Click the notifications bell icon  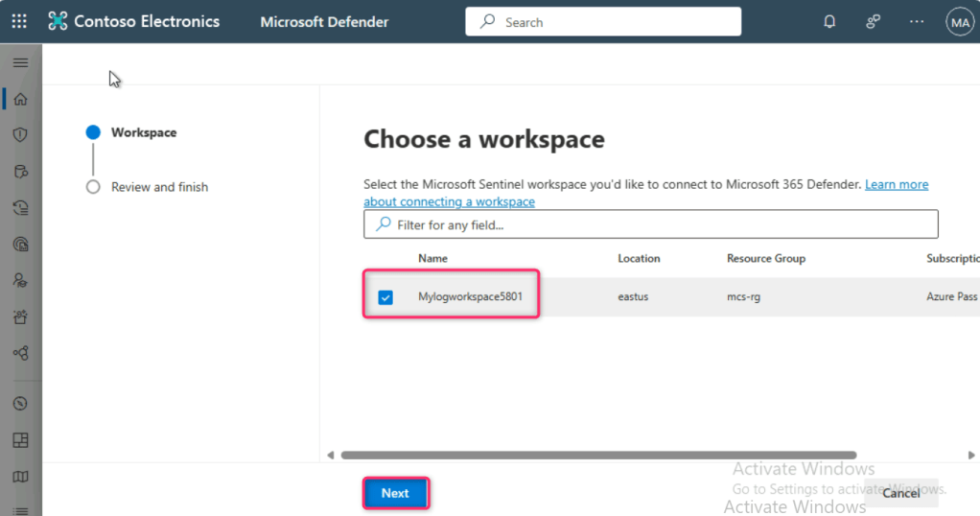pyautogui.click(x=829, y=21)
